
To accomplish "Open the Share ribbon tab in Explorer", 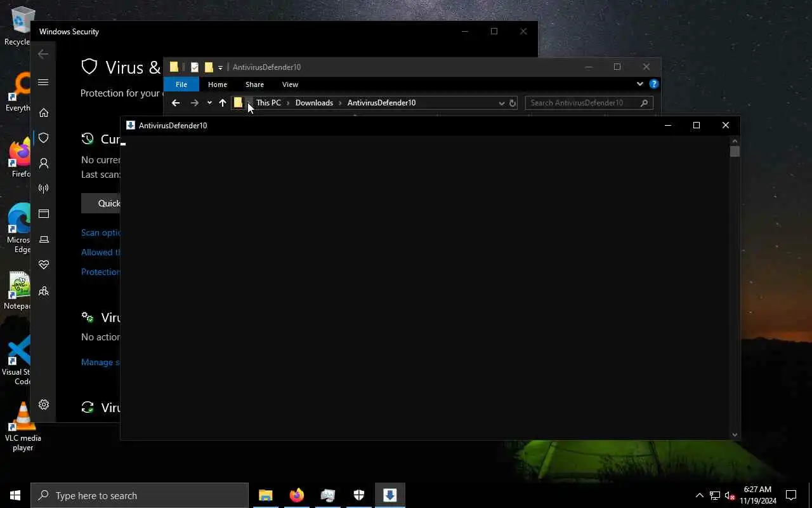I will [254, 84].
